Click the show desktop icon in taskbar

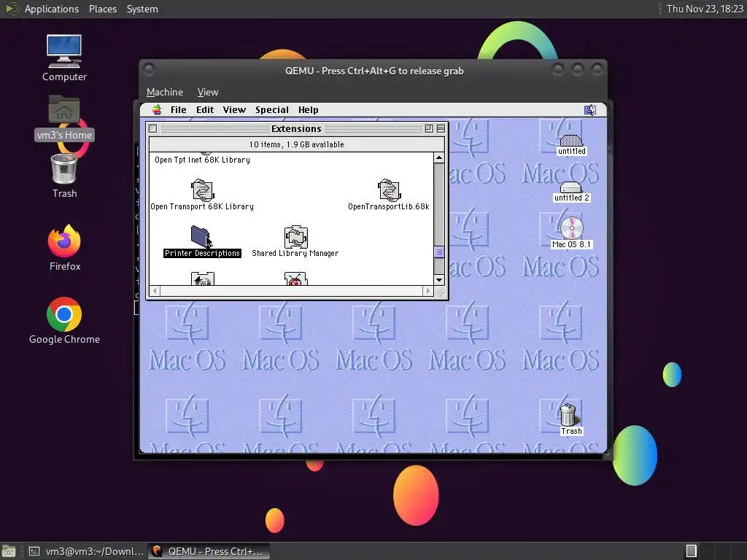pyautogui.click(x=9, y=551)
